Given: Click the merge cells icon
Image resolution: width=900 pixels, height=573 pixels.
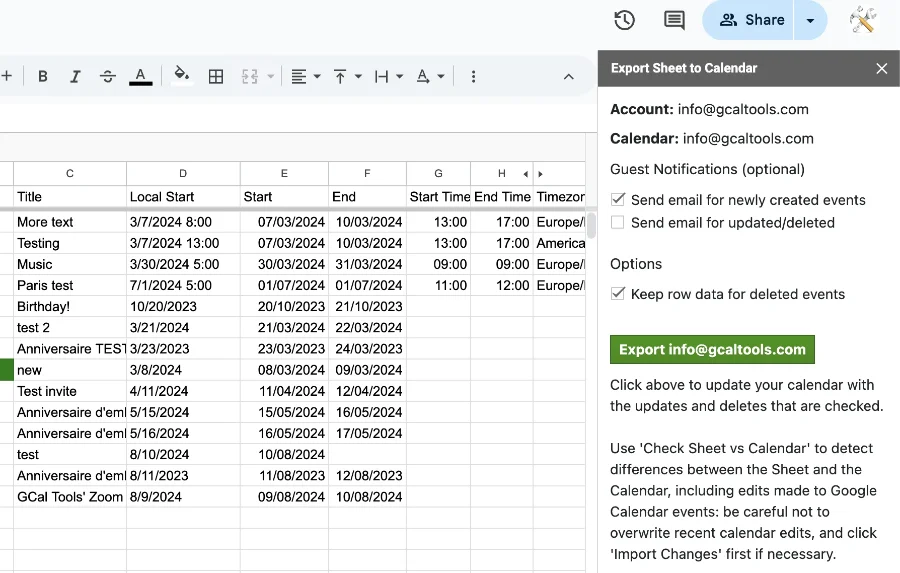Looking at the screenshot, I should 250,76.
